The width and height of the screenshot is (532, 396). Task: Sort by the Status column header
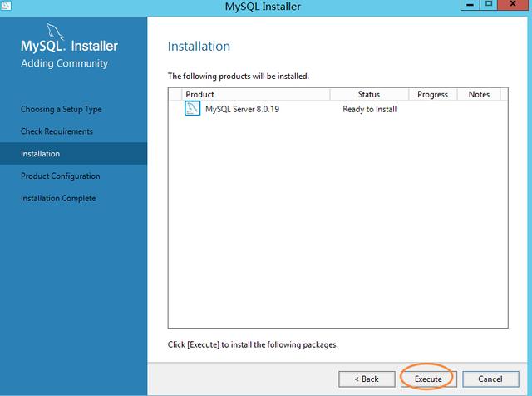[x=369, y=94]
